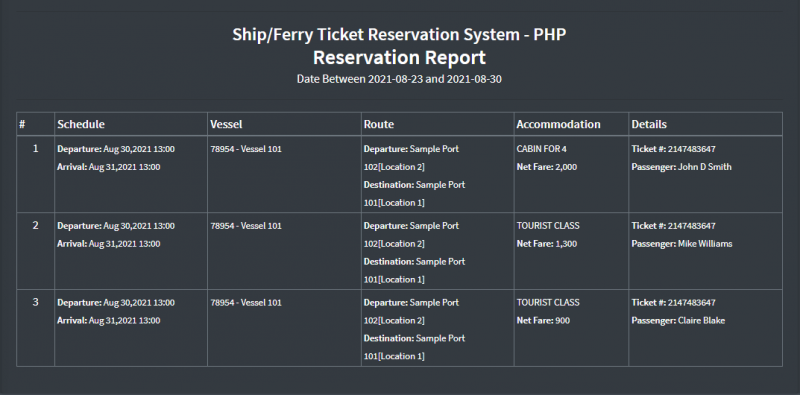Click the route Destination port in row 3
This screenshot has width=800, height=395.
pyautogui.click(x=414, y=347)
